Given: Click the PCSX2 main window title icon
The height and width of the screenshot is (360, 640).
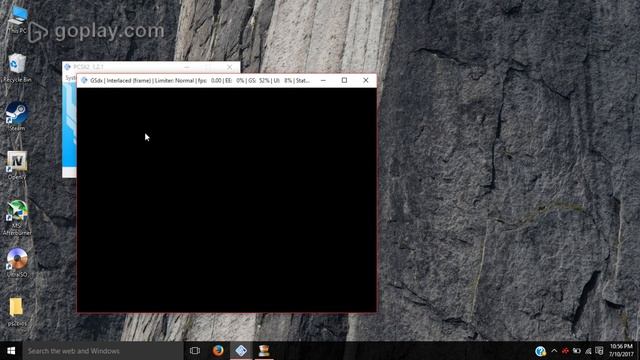Looking at the screenshot, I should tap(67, 67).
